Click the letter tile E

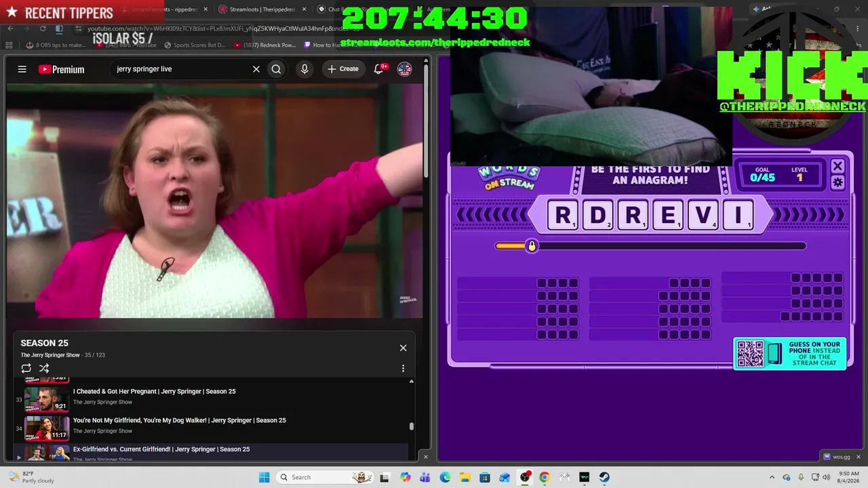coord(668,215)
